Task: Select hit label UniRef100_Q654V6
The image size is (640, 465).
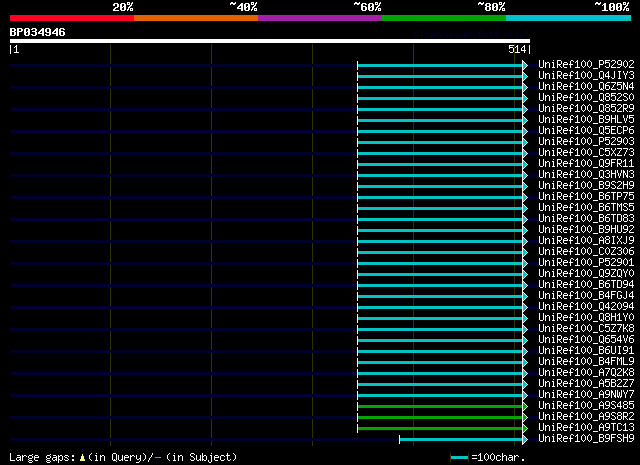Action: [x=586, y=340]
